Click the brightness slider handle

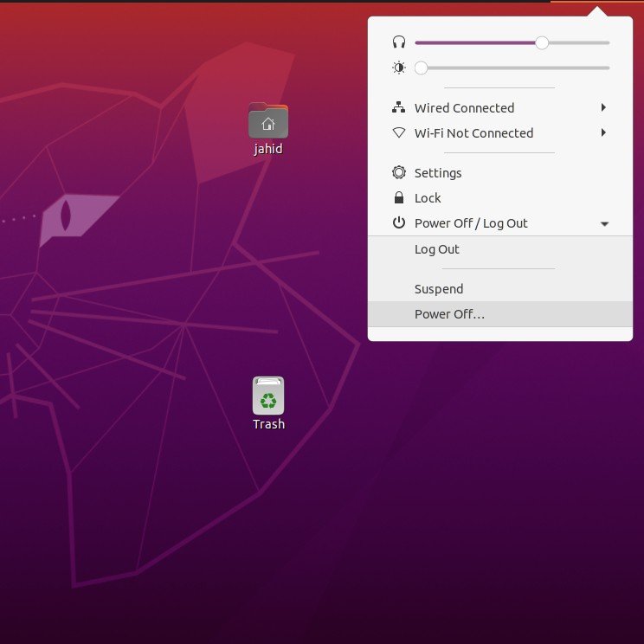coord(421,68)
